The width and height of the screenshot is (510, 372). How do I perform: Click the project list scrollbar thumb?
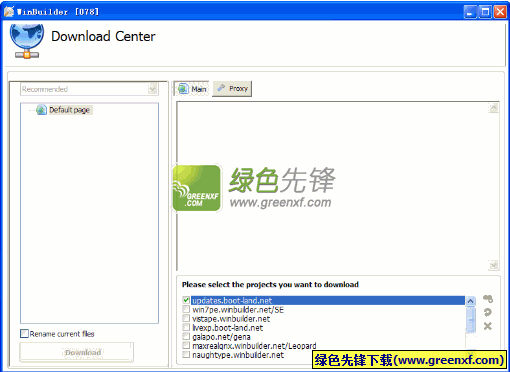click(470, 320)
